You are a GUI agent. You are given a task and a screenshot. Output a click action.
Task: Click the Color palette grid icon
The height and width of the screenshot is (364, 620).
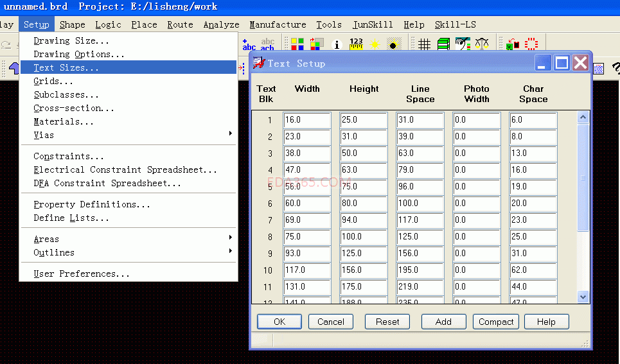[297, 44]
